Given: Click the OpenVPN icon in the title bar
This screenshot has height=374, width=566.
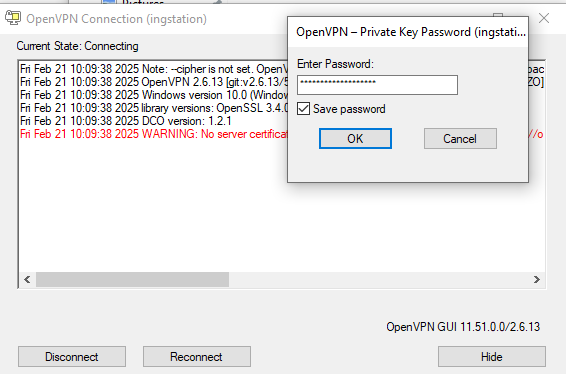Looking at the screenshot, I should coord(13,18).
